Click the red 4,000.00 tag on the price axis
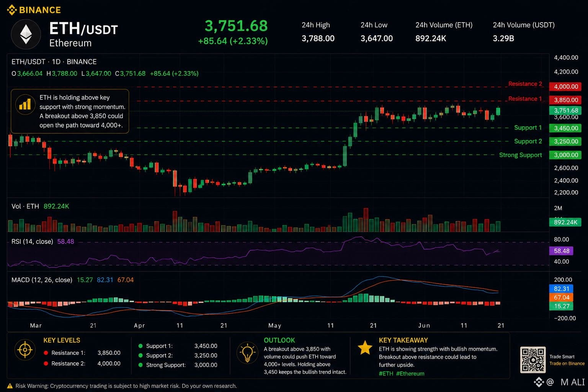 (x=565, y=87)
